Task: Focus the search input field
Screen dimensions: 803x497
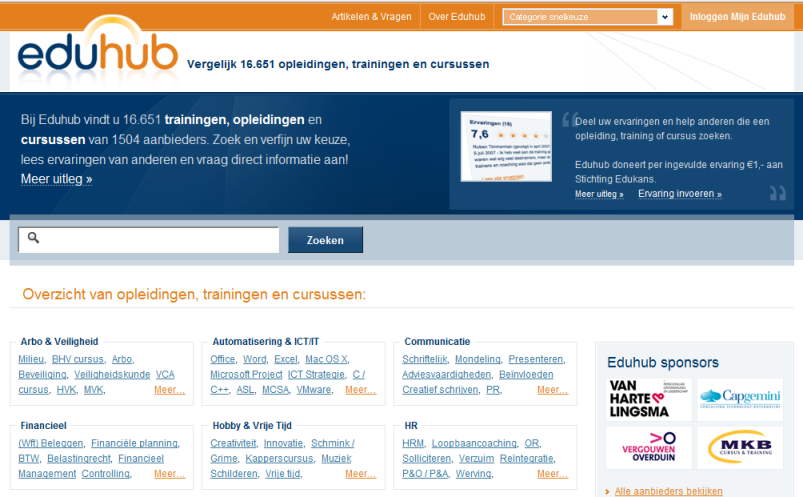Action: (149, 240)
